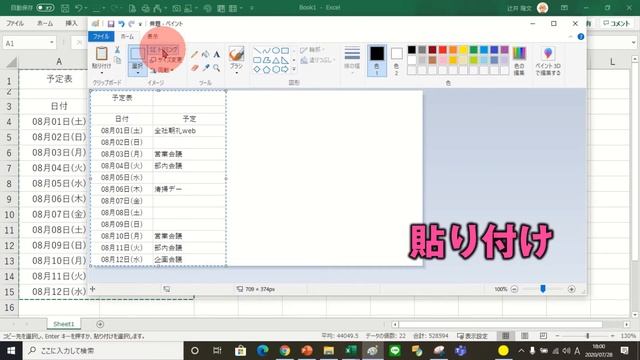Expand the shapes gallery with the More arrow
The width and height of the screenshot is (640, 360).
pos(294,69)
